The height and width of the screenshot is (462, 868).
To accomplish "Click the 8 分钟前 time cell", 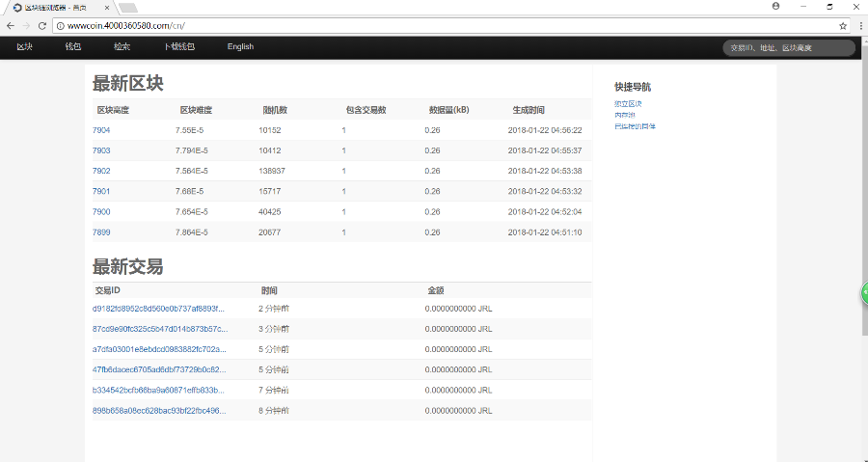I will tap(274, 411).
